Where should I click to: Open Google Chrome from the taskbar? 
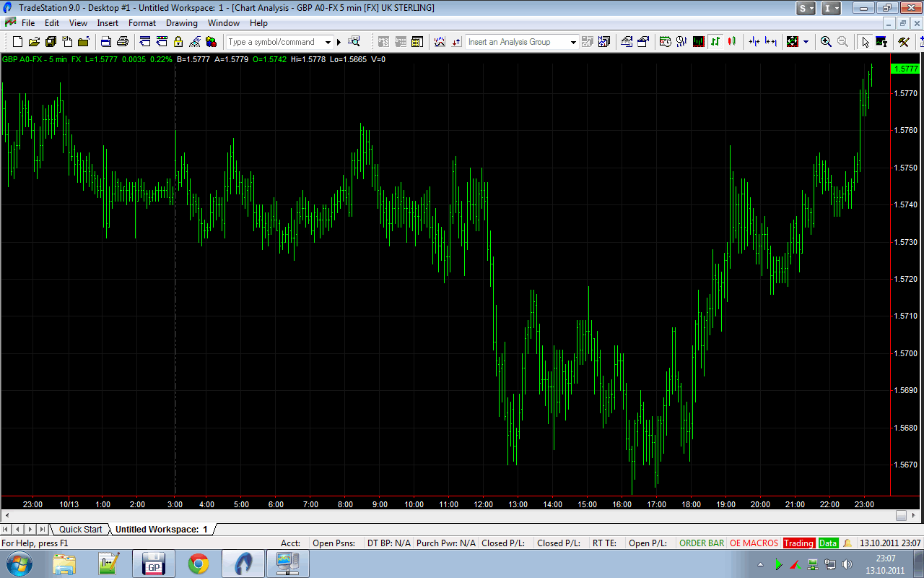[199, 564]
